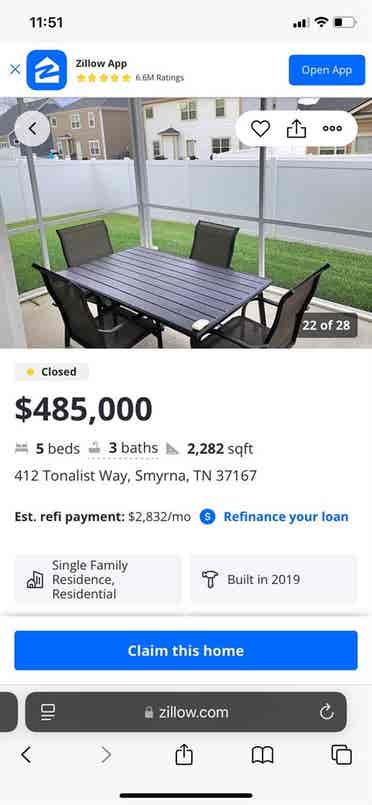372x805 pixels.
Task: Tap the patio listing photo
Action: pos(186,223)
